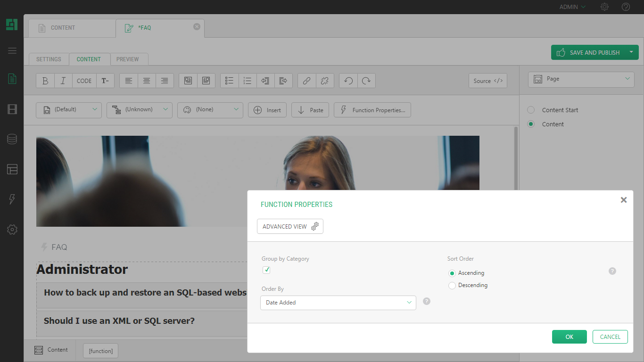This screenshot has width=644, height=362.
Task: Expand the Order By Date Added dropdown
Action: (338, 303)
